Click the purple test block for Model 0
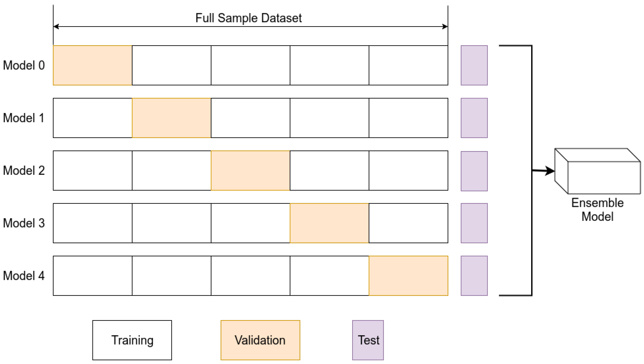644x364 pixels. 474,65
